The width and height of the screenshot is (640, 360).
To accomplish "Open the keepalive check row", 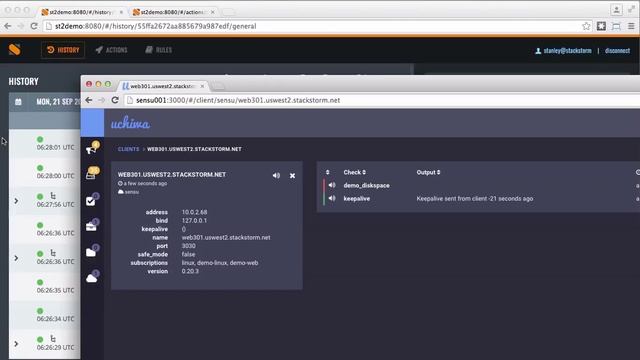I will point(482,198).
